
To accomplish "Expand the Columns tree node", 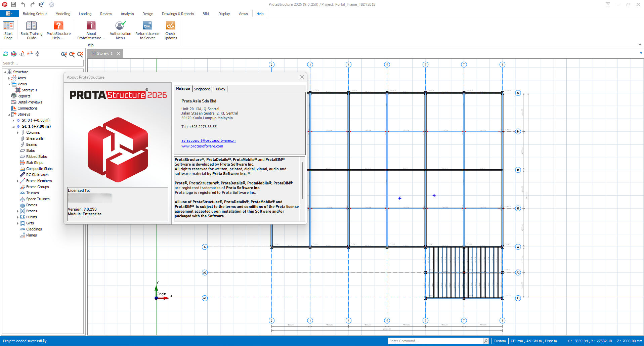I will point(18,133).
